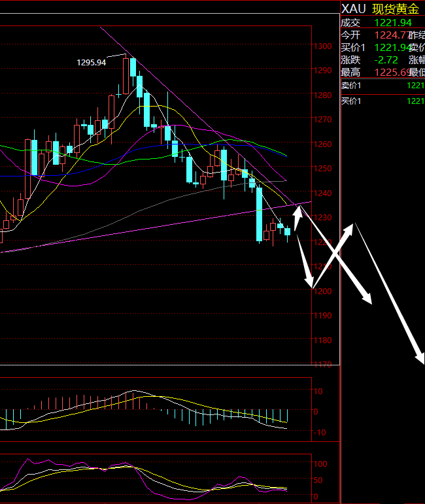This screenshot has height=504, width=425.
Task: Click the 成交 price value 1221.94
Action: (x=393, y=23)
